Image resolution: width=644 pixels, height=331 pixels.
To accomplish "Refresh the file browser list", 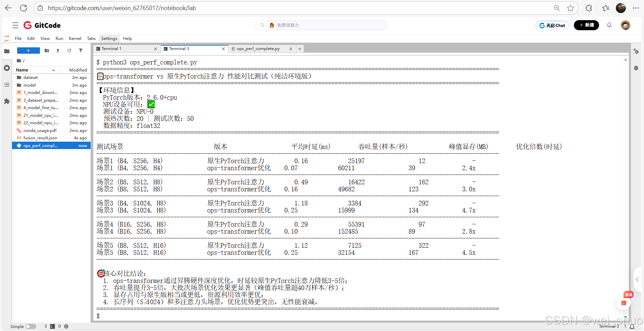I will 69,51.
